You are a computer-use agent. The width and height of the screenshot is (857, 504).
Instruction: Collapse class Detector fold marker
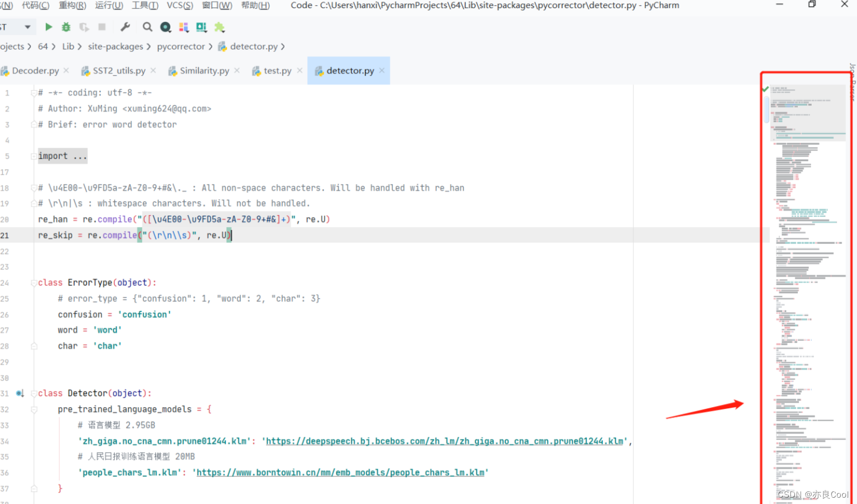tap(34, 393)
